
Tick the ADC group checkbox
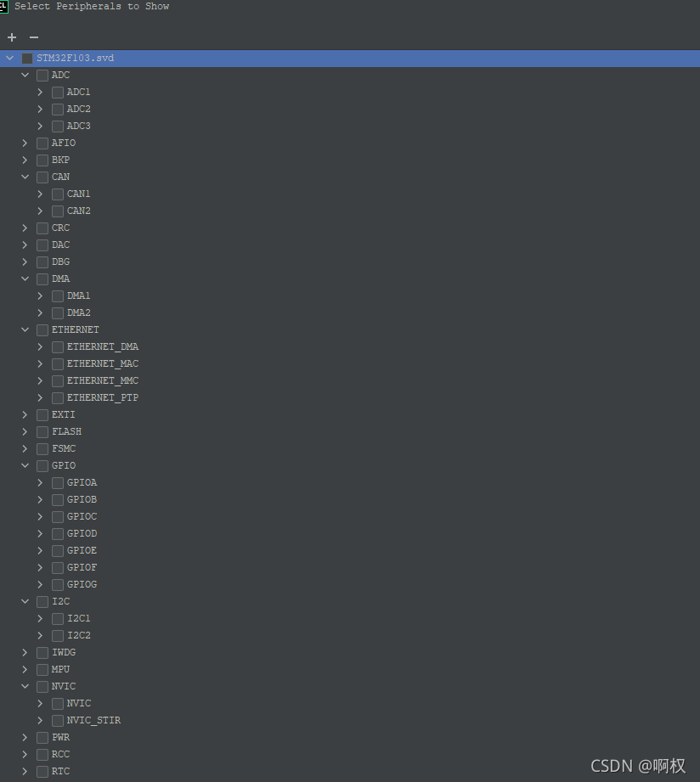point(42,76)
